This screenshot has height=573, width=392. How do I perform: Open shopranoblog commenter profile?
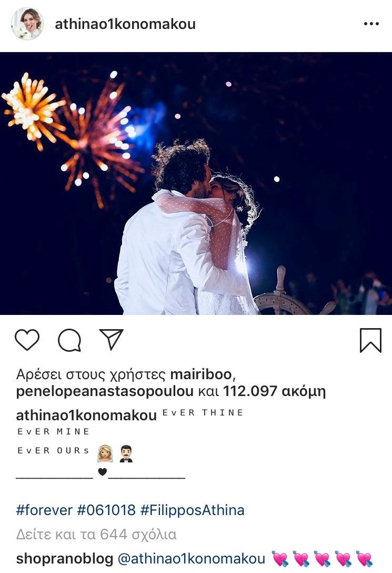coord(65,559)
